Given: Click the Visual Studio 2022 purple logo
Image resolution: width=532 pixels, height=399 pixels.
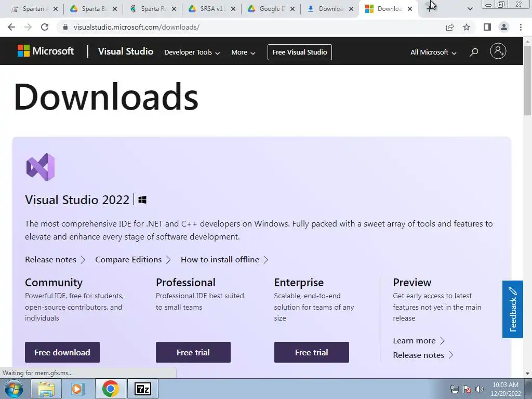Looking at the screenshot, I should (41, 167).
